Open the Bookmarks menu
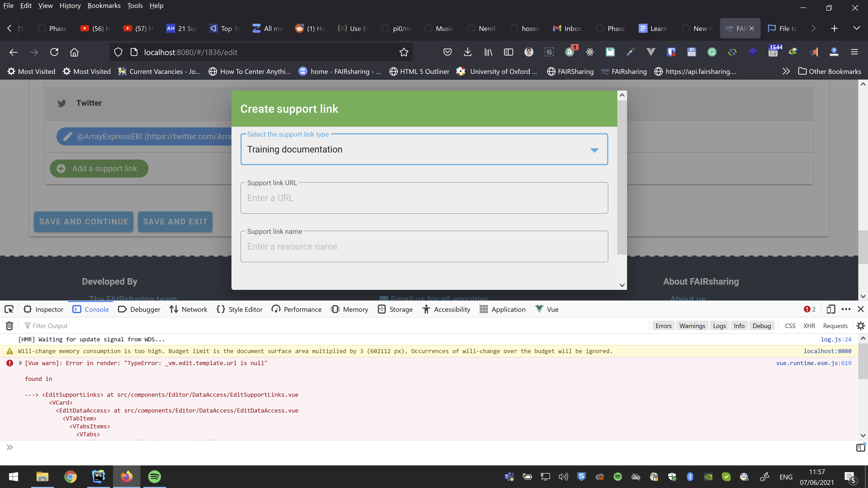 pyautogui.click(x=104, y=5)
